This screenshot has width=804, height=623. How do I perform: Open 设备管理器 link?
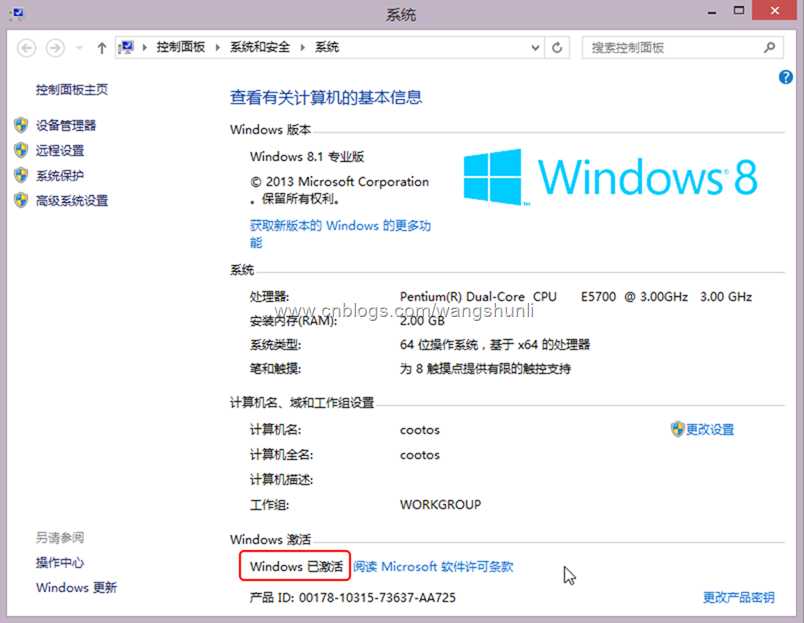pyautogui.click(x=66, y=125)
